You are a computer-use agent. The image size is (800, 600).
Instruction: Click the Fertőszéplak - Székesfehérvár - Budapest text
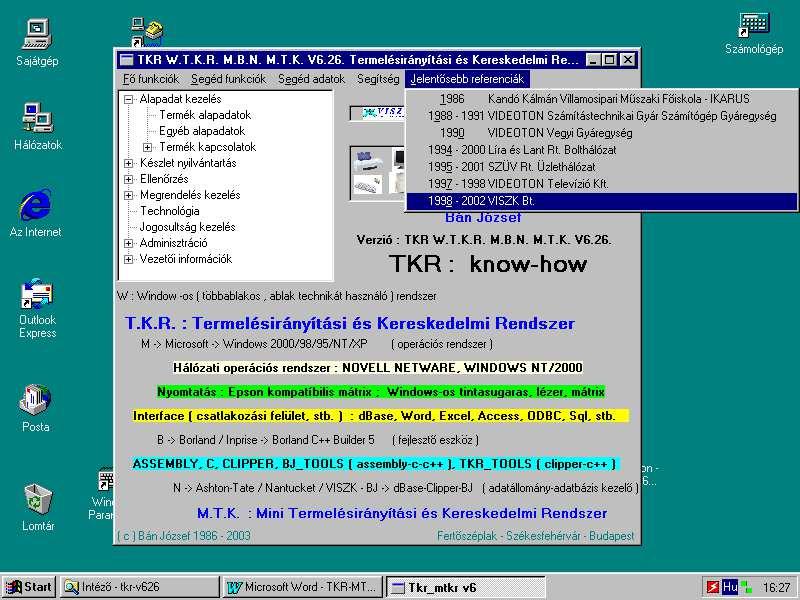point(535,536)
